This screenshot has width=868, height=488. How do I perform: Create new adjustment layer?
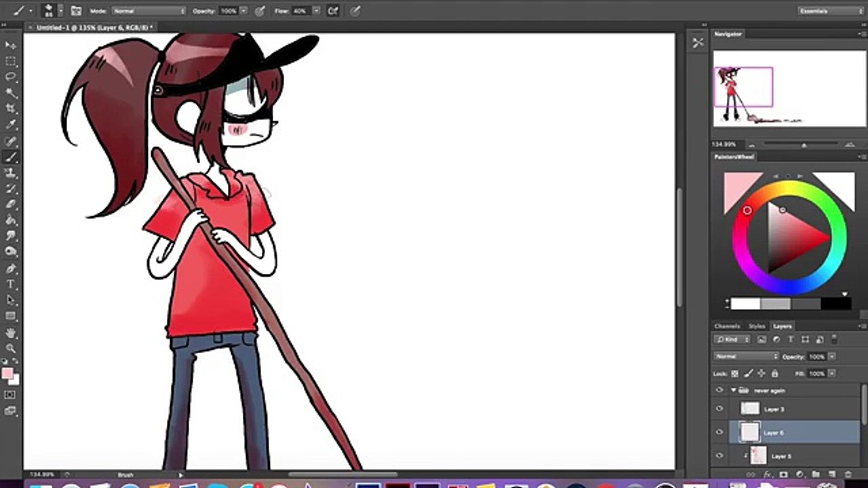click(800, 474)
